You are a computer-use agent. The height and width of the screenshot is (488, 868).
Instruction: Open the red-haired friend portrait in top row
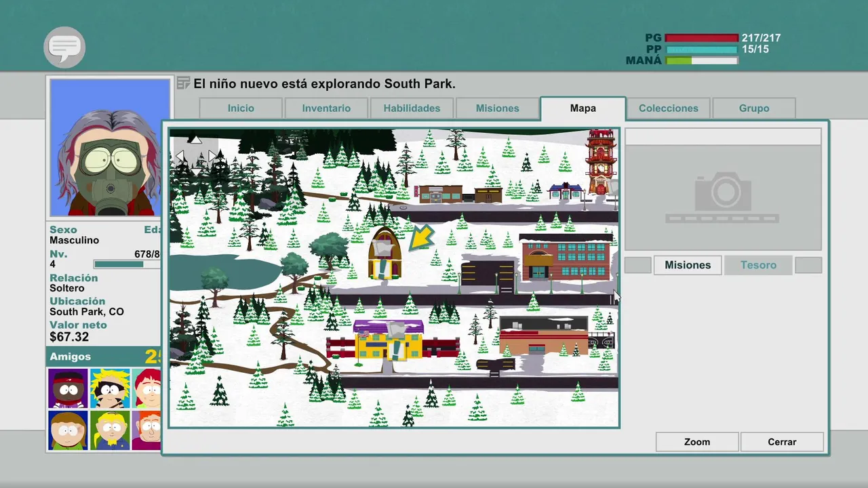coord(146,388)
